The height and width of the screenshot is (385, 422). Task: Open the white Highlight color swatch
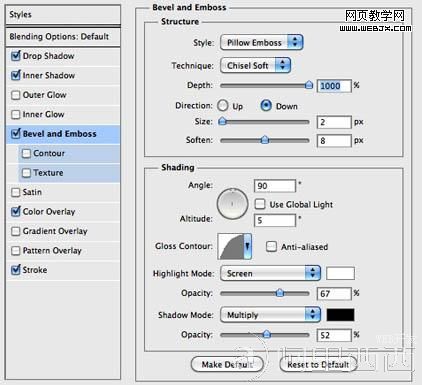340,273
